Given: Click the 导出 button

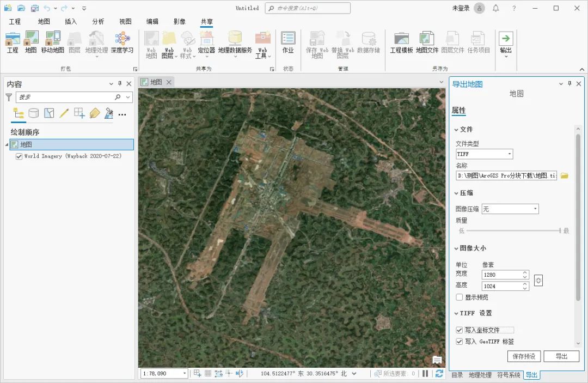Looking at the screenshot, I should [x=561, y=356].
